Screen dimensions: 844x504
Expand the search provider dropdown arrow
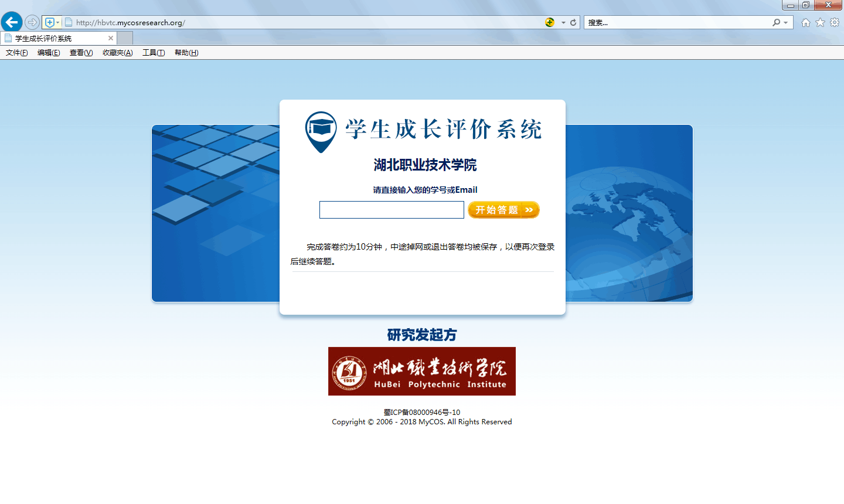click(786, 22)
